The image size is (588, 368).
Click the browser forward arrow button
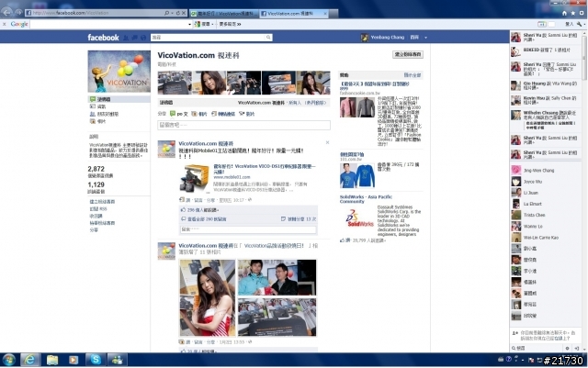pos(18,13)
